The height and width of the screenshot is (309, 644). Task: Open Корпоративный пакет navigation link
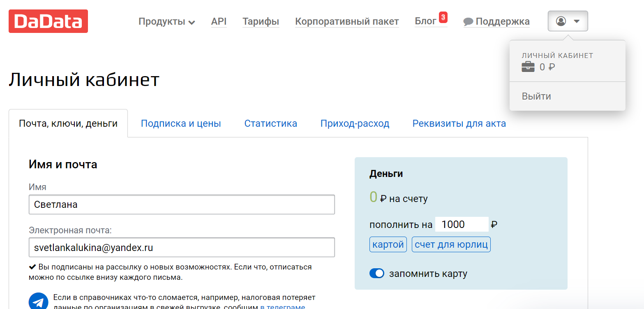click(x=347, y=21)
